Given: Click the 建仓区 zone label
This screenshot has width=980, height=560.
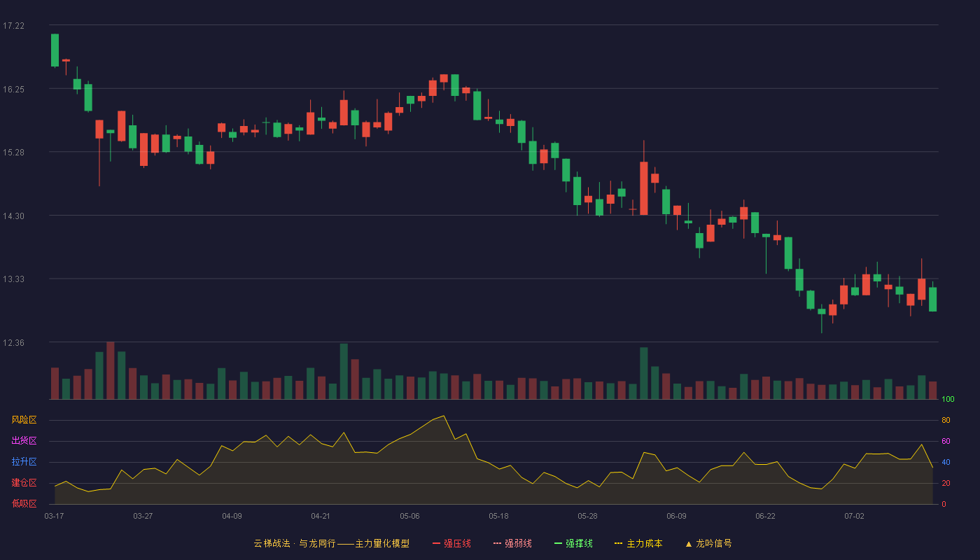Looking at the screenshot, I should click(x=24, y=483).
